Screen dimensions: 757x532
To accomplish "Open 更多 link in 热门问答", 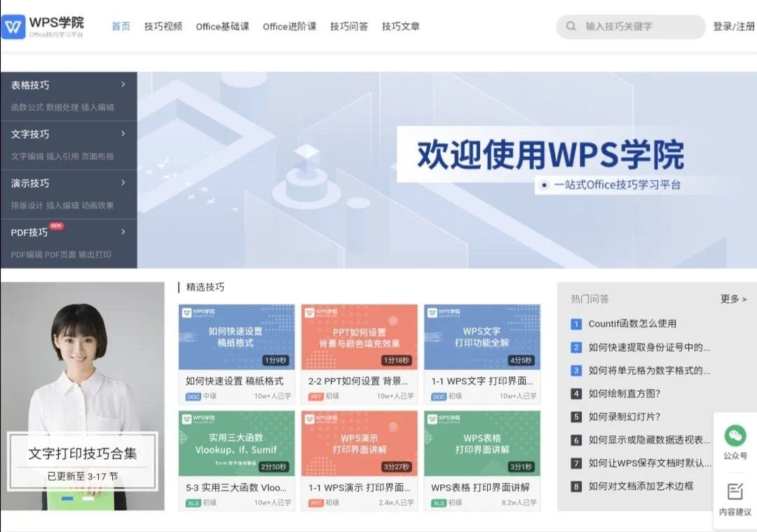I will (x=733, y=299).
